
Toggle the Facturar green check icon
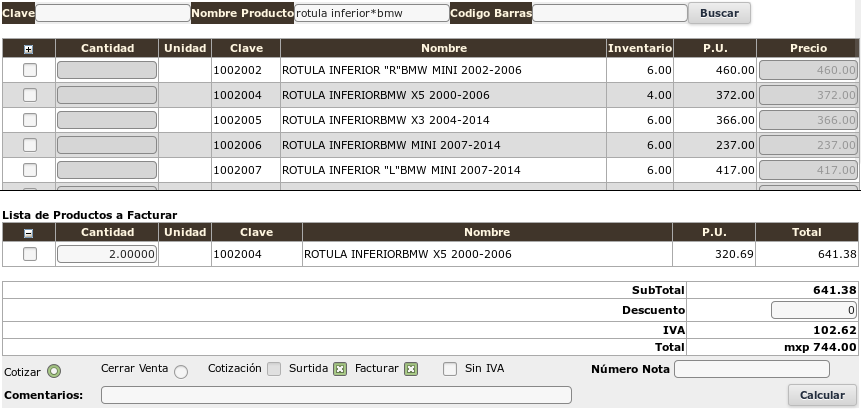(x=411, y=369)
